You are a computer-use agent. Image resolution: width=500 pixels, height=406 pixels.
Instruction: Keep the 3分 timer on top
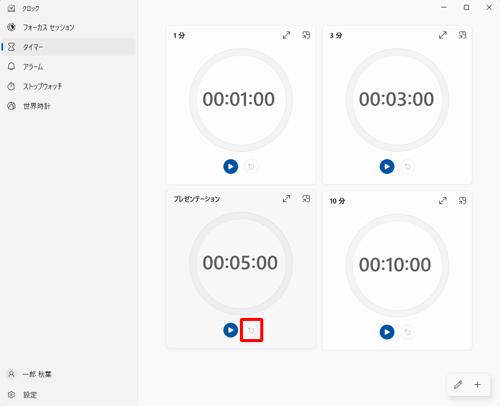pos(462,35)
